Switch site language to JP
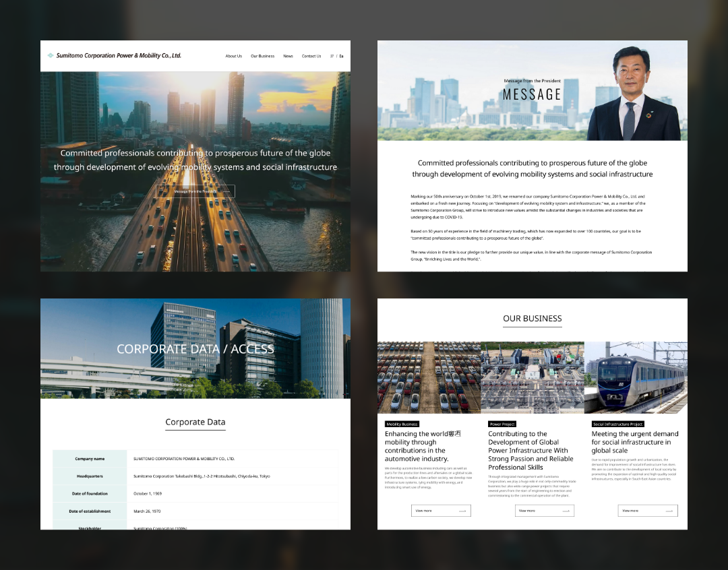 click(332, 57)
